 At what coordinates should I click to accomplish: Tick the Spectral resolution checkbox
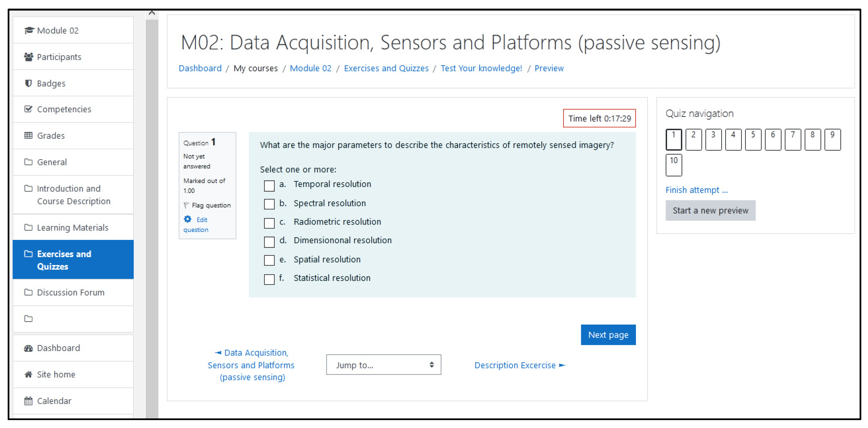269,204
